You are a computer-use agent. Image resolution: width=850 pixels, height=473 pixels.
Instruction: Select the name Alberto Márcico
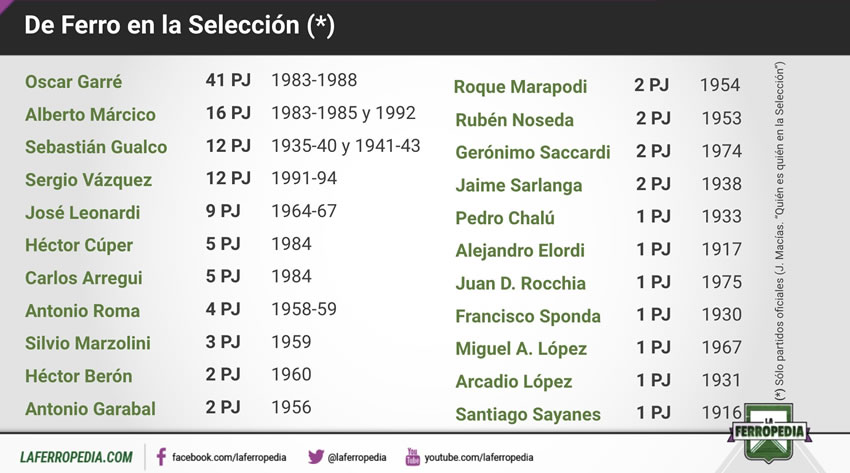click(91, 115)
